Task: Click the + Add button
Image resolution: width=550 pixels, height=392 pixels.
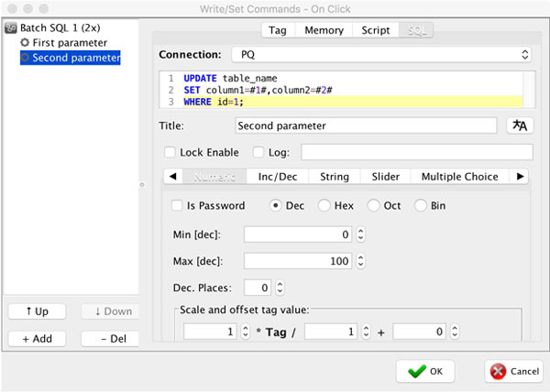Action: coord(38,339)
